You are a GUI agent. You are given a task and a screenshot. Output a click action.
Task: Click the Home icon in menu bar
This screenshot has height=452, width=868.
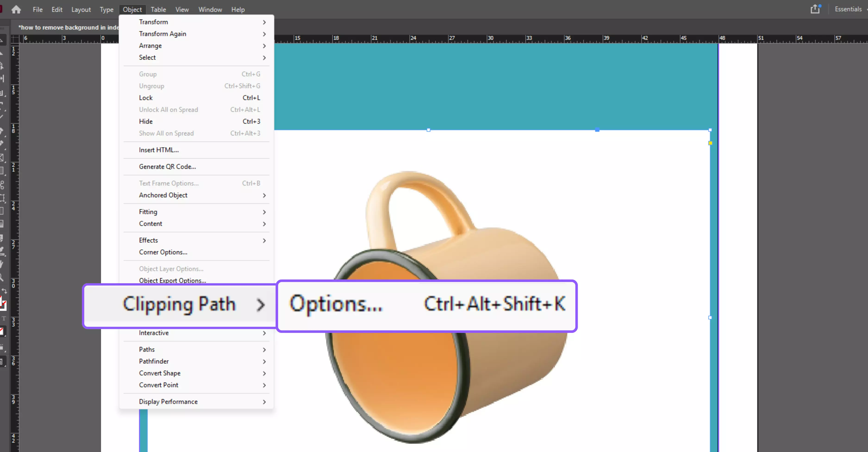coord(16,10)
